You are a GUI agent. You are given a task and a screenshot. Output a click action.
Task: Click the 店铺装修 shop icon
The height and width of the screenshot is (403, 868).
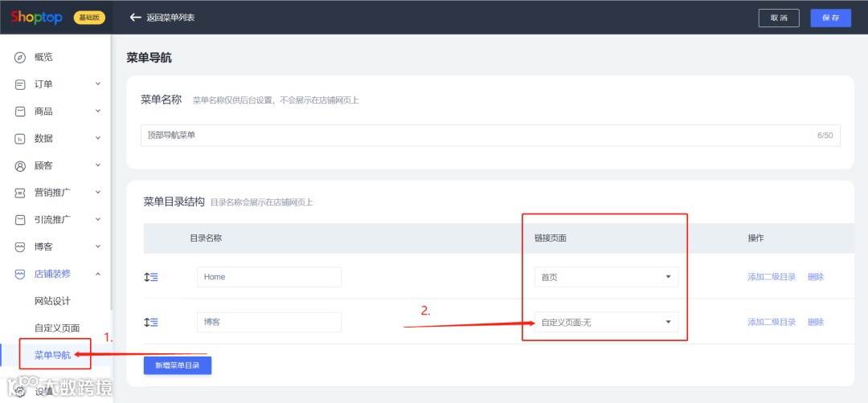point(20,274)
